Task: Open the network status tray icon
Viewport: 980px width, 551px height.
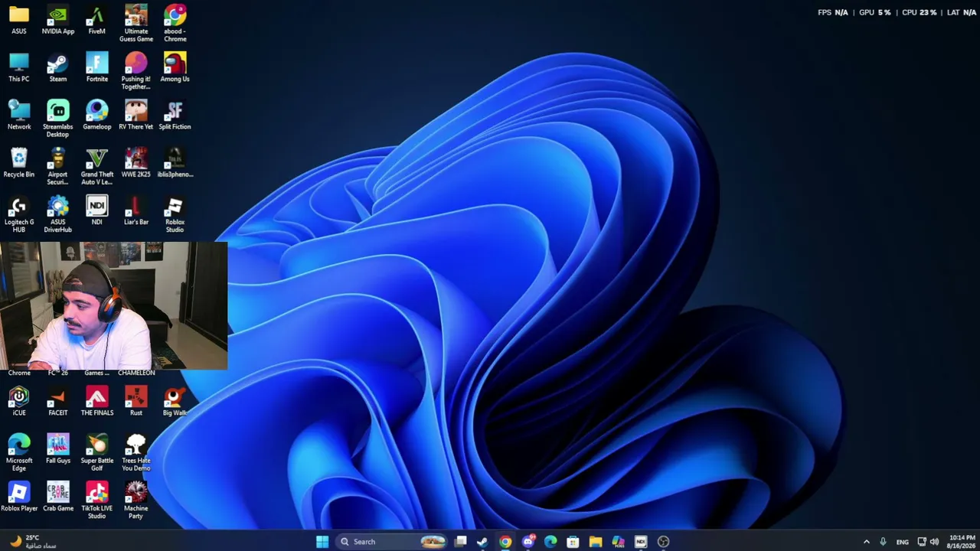Action: pos(922,542)
